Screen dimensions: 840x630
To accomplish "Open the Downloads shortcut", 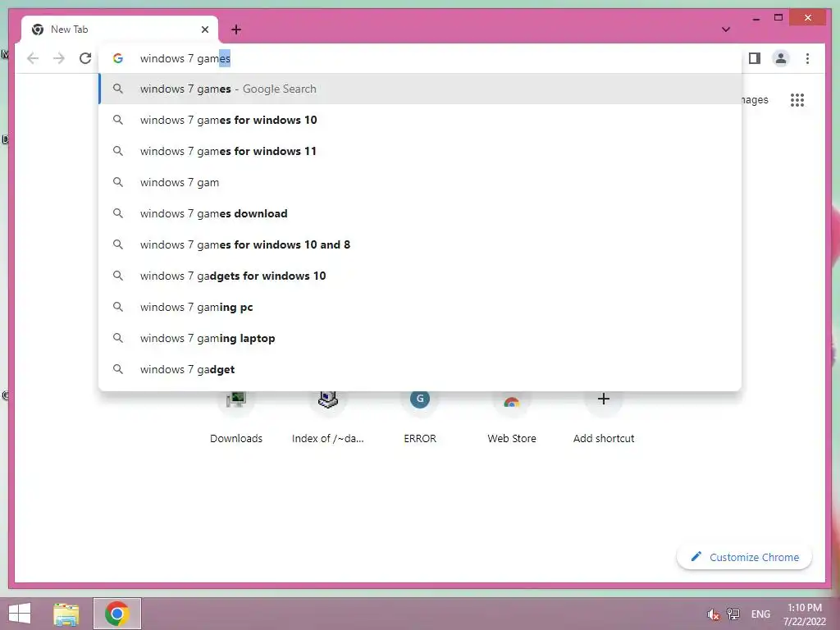I will pos(235,418).
